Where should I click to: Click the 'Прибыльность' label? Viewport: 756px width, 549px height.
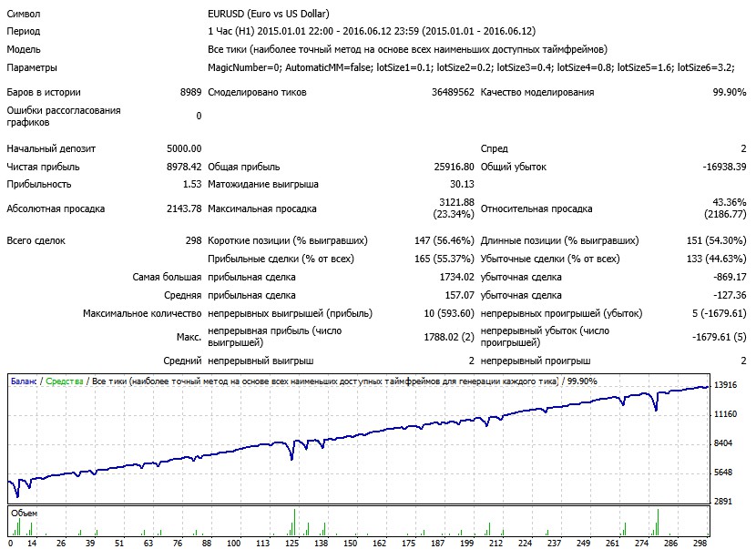pos(39,184)
